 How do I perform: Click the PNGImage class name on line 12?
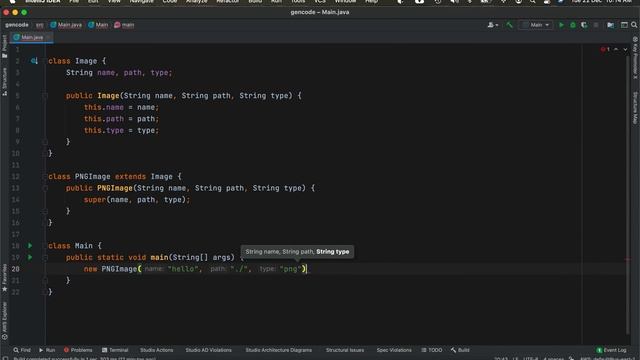tap(93, 176)
